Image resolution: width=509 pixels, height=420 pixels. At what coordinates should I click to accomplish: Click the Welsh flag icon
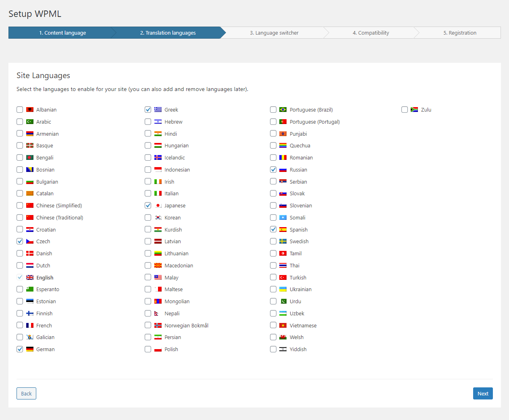point(283,337)
